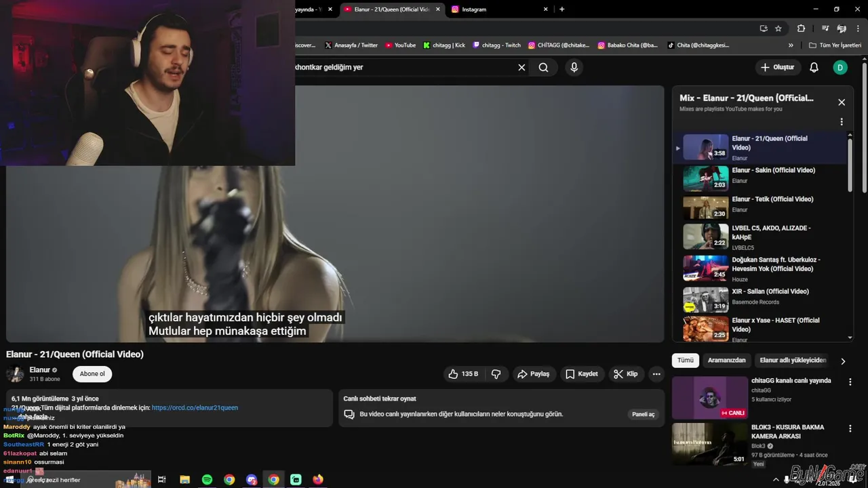Viewport: 868px width, 488px height.
Task: Click the Paylaş share button
Action: (534, 374)
